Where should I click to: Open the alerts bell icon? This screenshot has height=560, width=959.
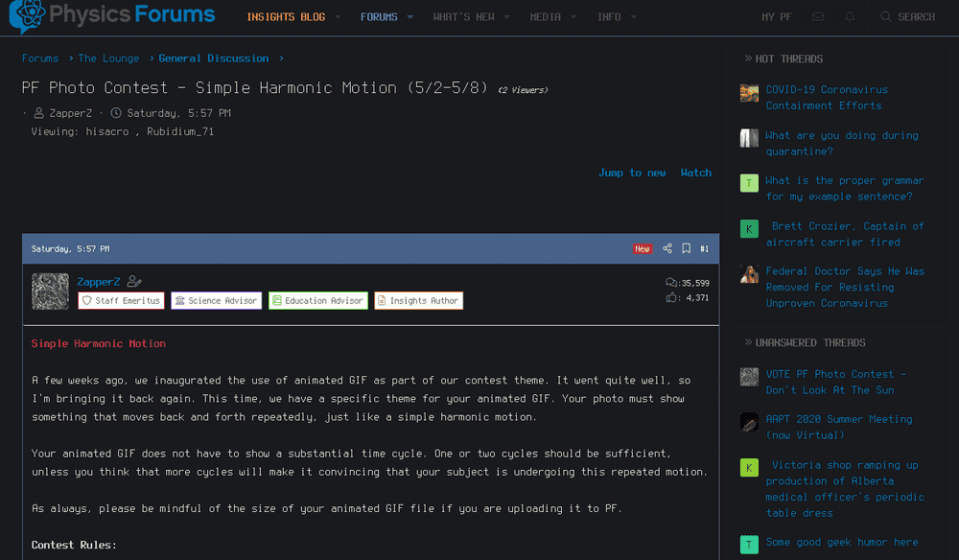[x=850, y=17]
